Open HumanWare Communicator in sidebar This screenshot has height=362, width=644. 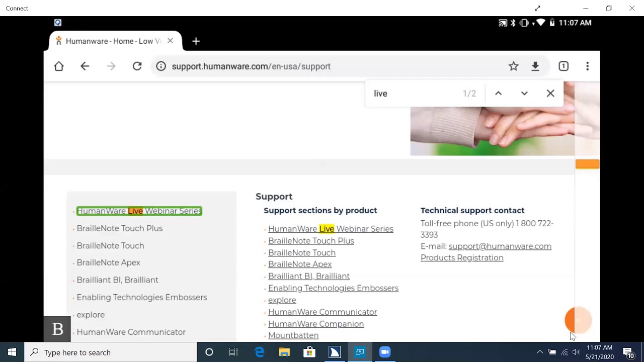coord(131,332)
